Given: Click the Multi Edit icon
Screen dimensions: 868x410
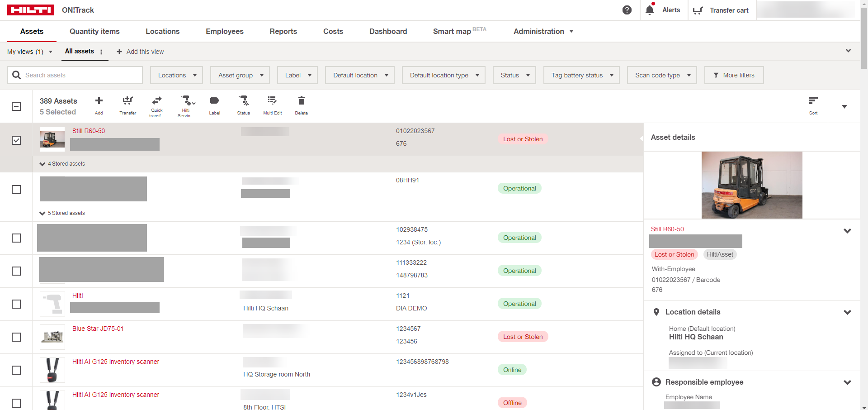Looking at the screenshot, I should 272,100.
